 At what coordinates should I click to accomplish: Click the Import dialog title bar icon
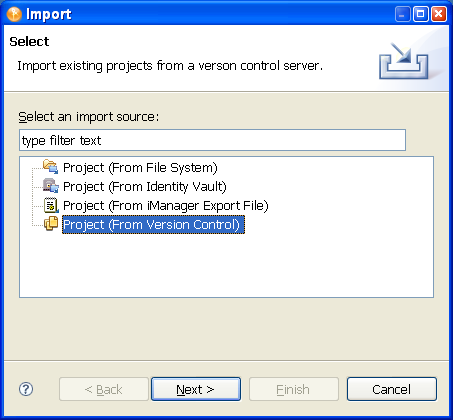click(x=14, y=14)
